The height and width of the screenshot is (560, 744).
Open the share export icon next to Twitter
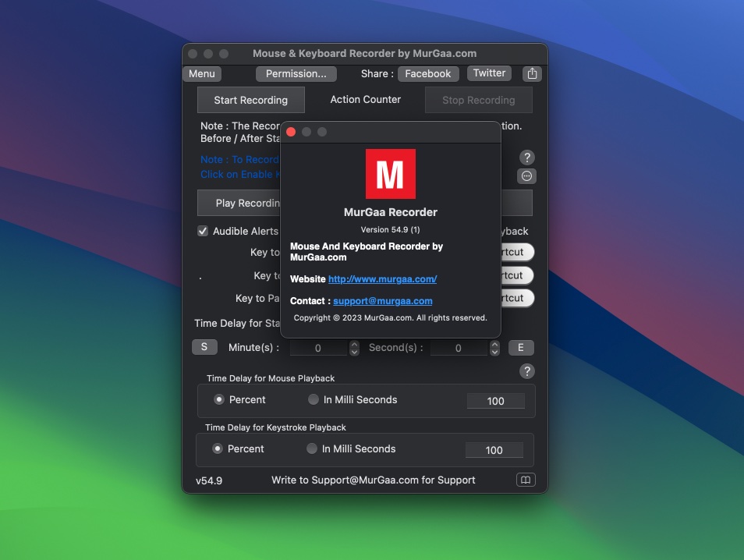[x=531, y=73]
